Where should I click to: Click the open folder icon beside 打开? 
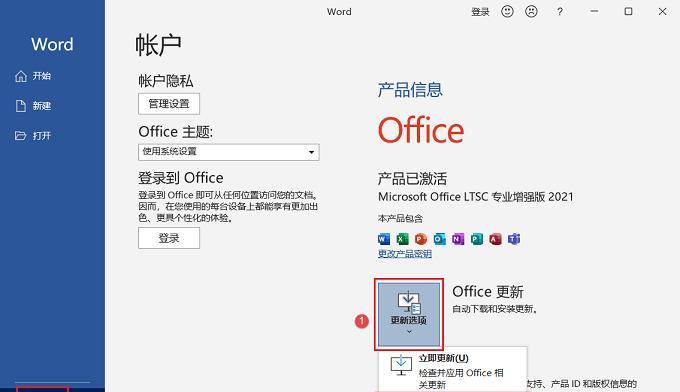point(20,136)
